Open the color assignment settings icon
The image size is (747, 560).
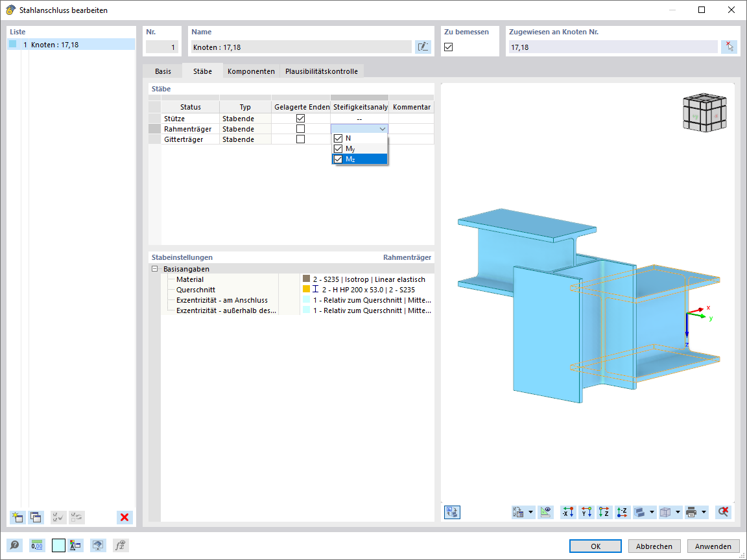pos(75,546)
